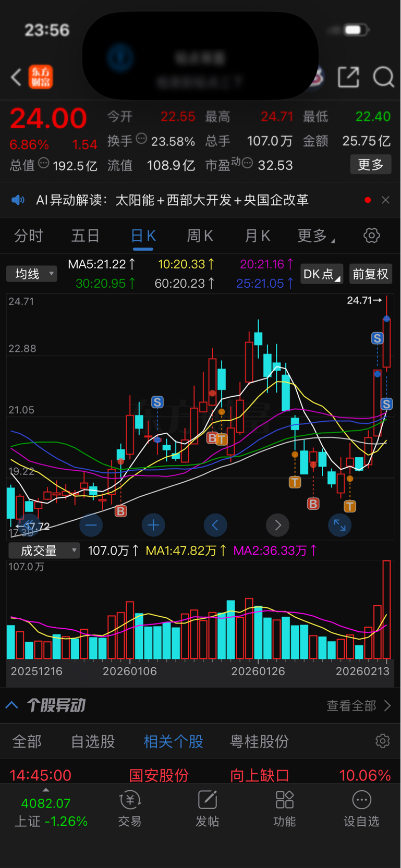Open 个股异动 settings gear
This screenshot has height=868, width=401.
[383, 741]
